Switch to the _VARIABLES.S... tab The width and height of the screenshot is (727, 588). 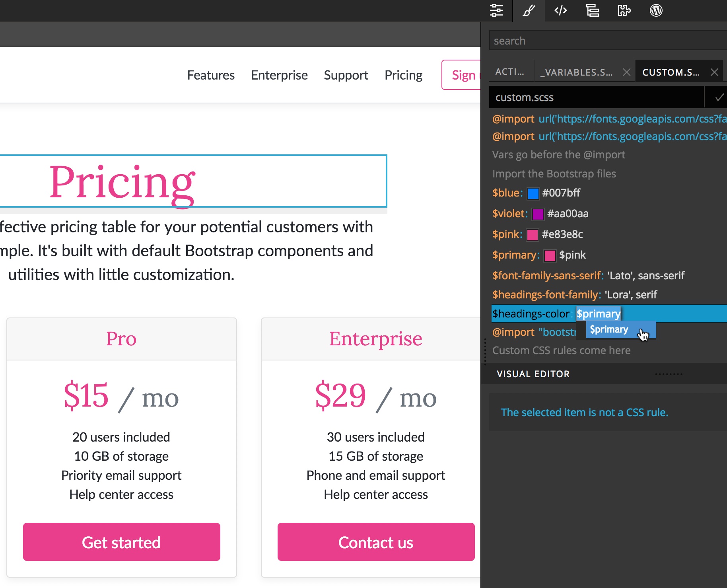click(576, 72)
